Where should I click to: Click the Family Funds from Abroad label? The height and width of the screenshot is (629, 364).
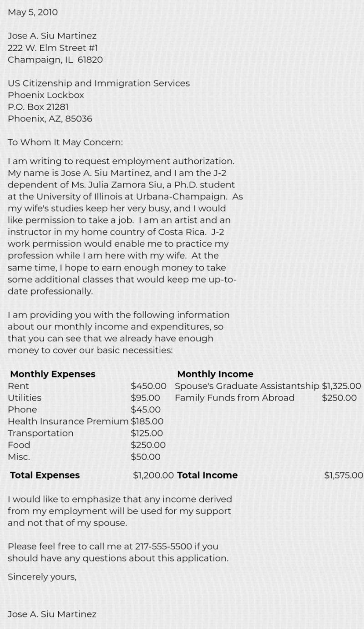click(x=234, y=398)
